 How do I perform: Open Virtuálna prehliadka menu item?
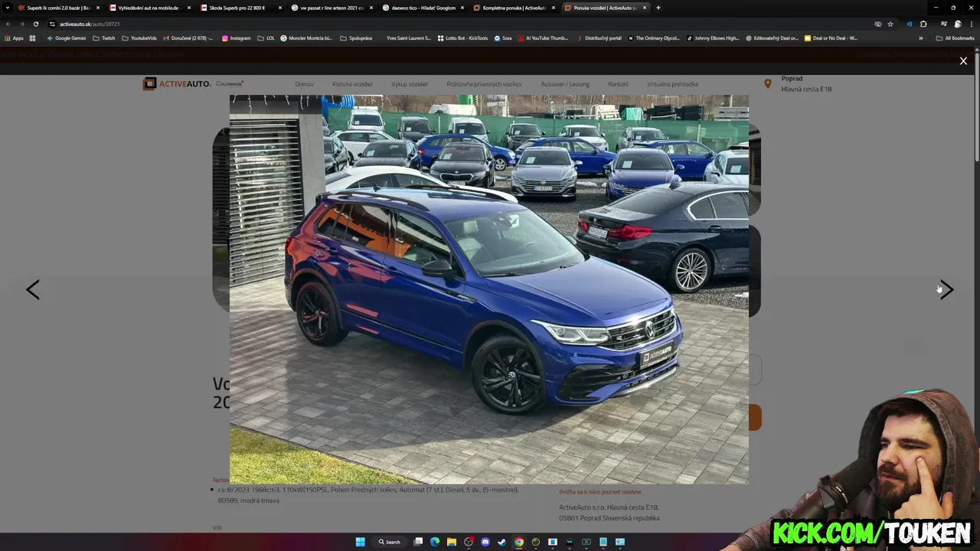[x=672, y=84]
